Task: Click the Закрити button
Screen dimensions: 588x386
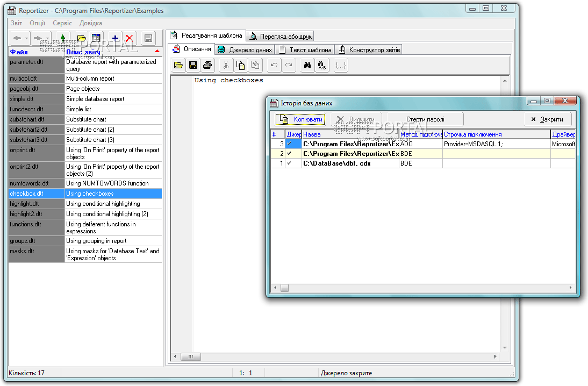Action: pyautogui.click(x=548, y=119)
